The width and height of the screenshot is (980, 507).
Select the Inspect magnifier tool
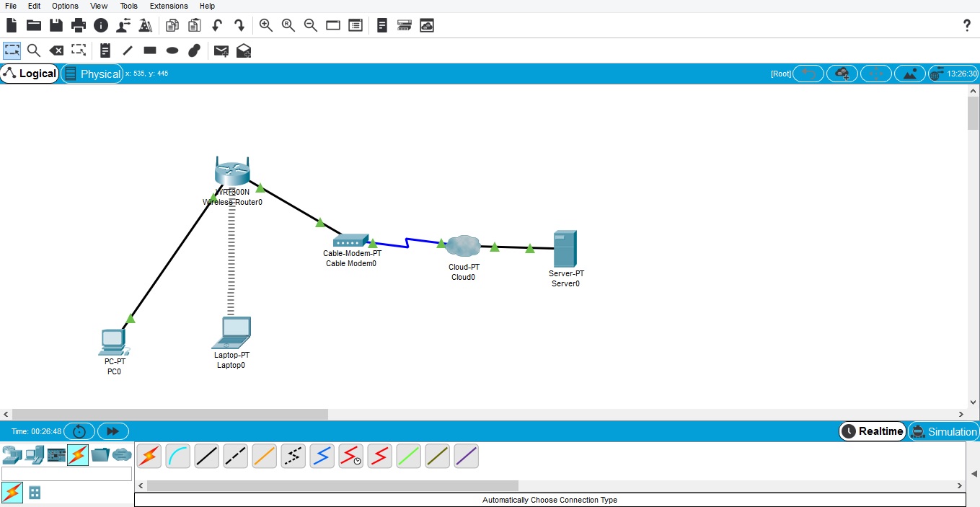(33, 50)
